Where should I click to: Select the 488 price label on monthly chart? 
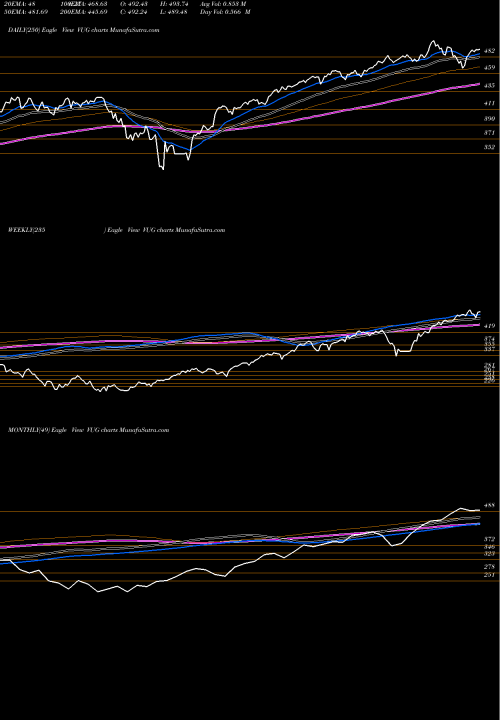tap(489, 505)
